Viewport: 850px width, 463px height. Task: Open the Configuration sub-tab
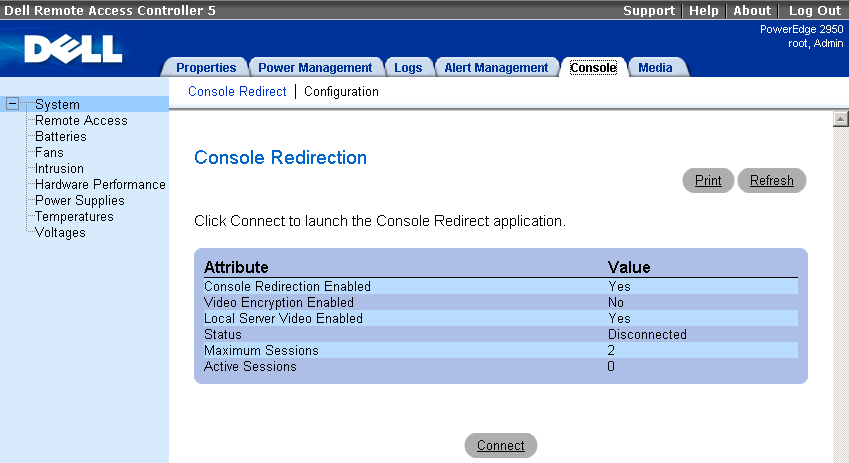pos(341,91)
